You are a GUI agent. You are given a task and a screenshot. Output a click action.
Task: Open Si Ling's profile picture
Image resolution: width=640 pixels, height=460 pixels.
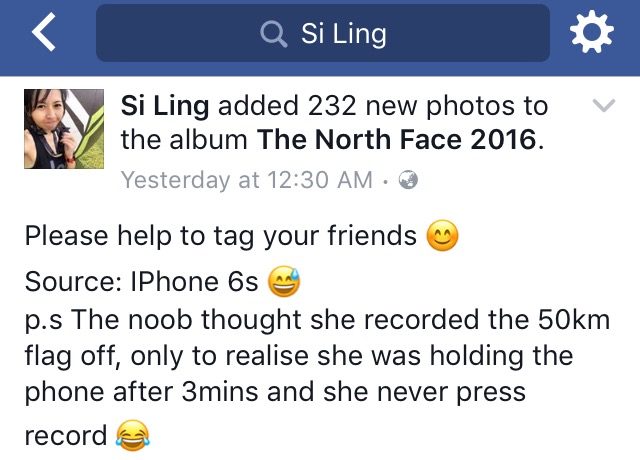point(64,129)
